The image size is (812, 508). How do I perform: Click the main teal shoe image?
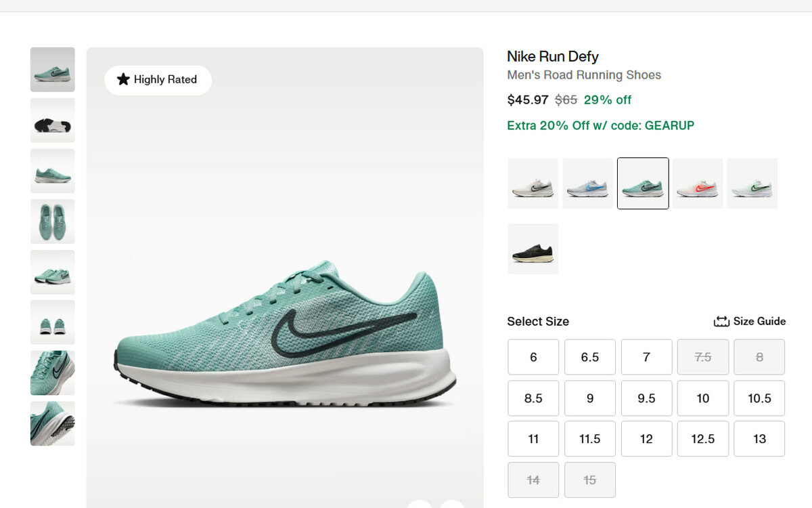pyautogui.click(x=284, y=332)
